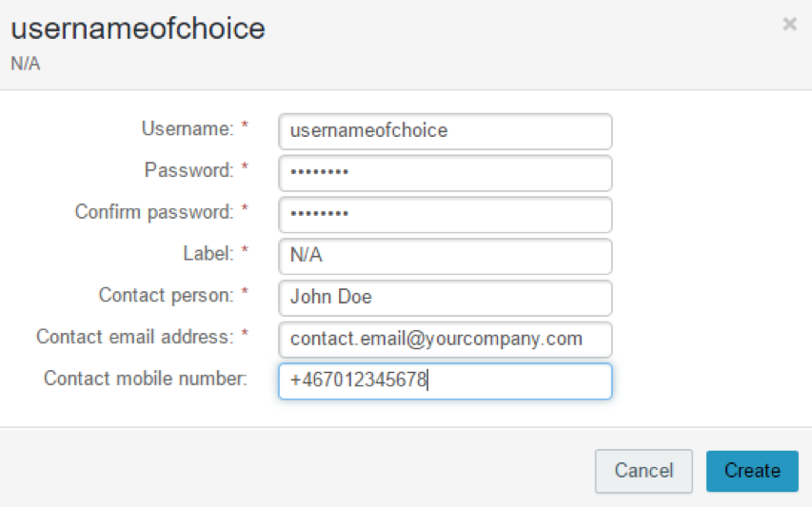The width and height of the screenshot is (812, 507).
Task: Click the N/A subtitle under the title
Action: [25, 65]
